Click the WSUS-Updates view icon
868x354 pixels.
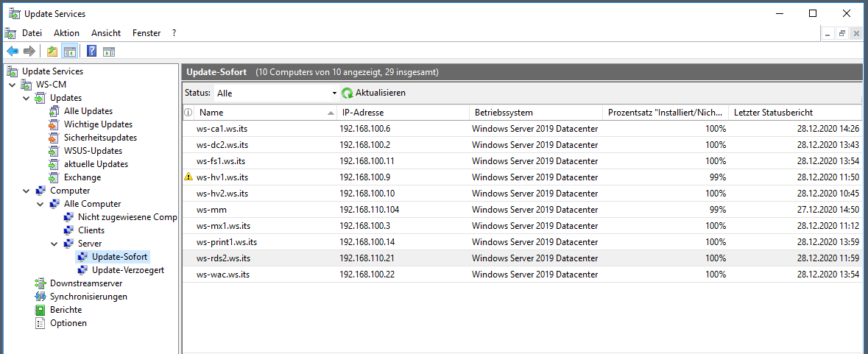coord(54,151)
